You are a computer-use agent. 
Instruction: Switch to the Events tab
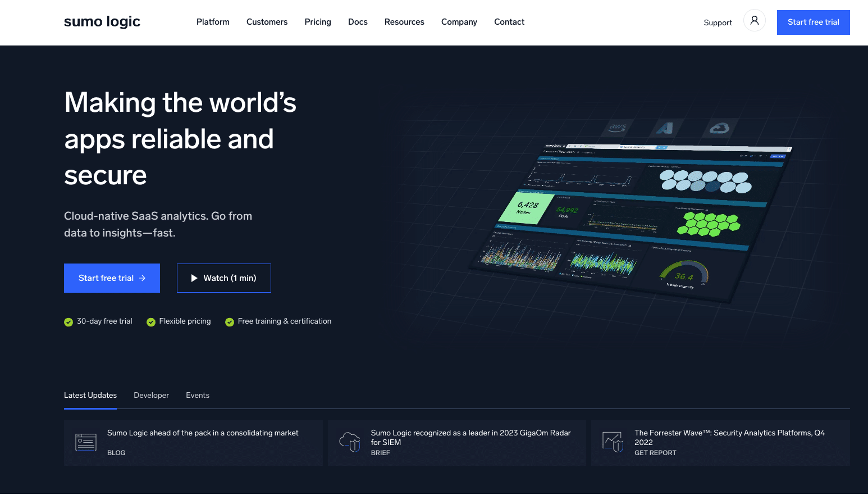(198, 396)
